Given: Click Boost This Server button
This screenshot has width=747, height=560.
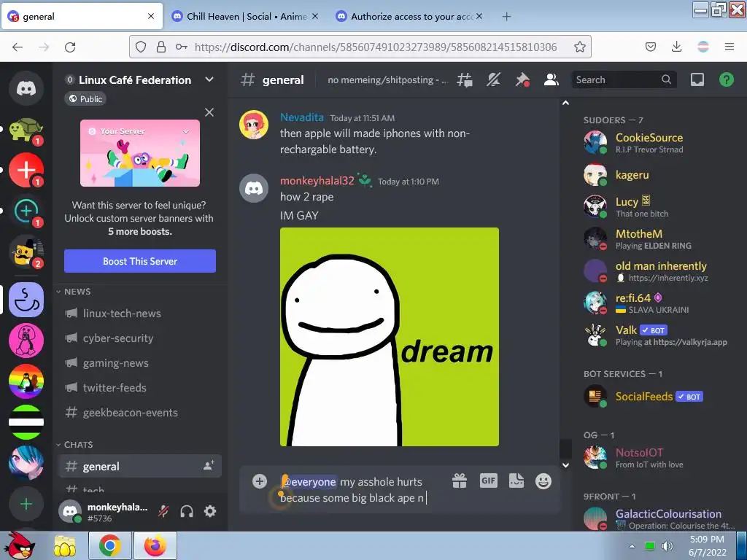Looking at the screenshot, I should [140, 261].
